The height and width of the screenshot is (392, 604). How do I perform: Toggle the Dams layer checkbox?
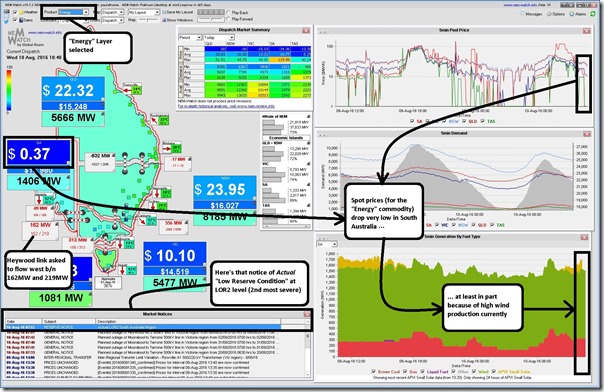point(15,20)
